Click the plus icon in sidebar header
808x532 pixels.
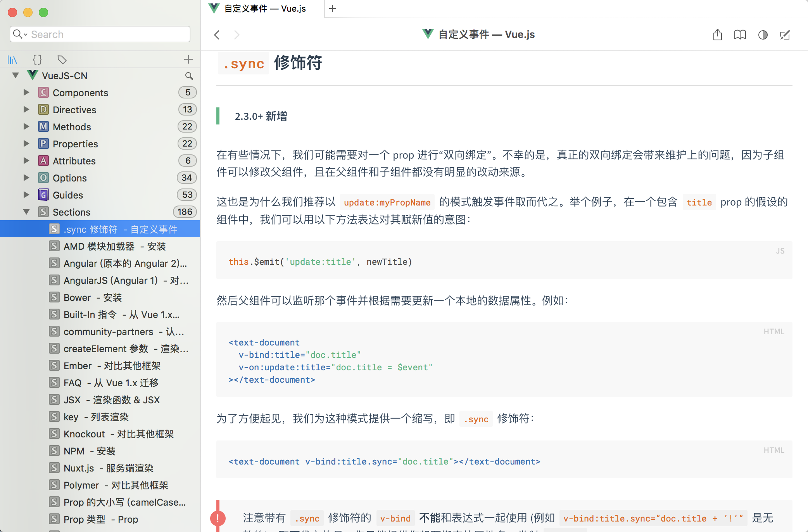click(188, 59)
